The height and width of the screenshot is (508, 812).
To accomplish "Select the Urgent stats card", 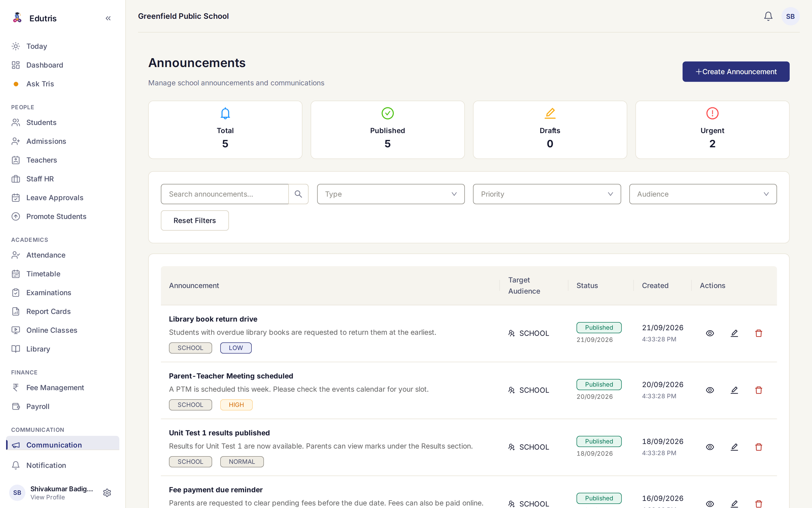I will coord(712,130).
